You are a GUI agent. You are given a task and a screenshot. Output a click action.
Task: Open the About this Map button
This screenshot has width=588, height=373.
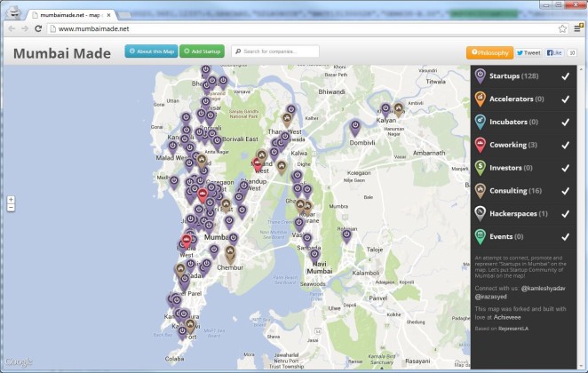click(151, 52)
